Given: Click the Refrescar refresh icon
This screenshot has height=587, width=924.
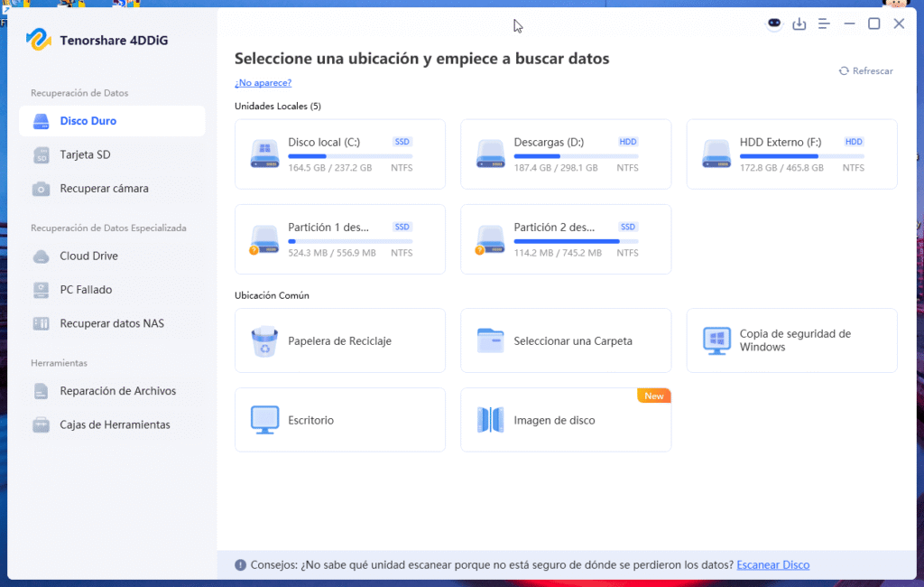Looking at the screenshot, I should coord(844,70).
